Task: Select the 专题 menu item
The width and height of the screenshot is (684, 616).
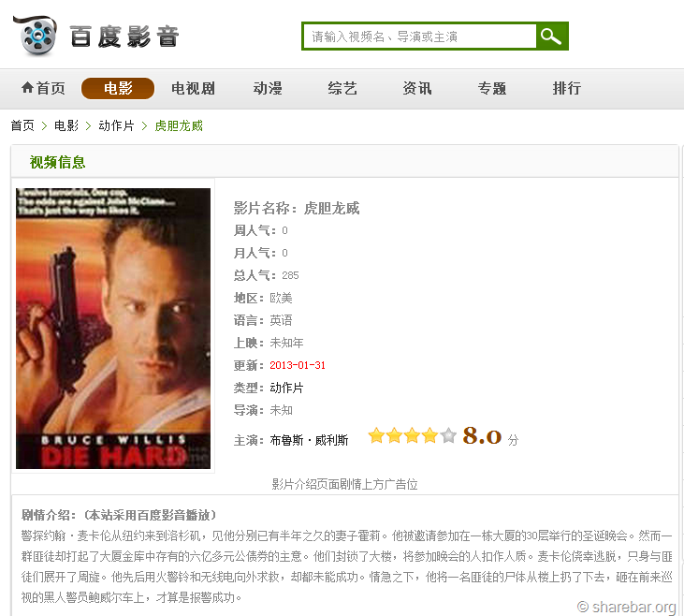Action: [x=492, y=88]
